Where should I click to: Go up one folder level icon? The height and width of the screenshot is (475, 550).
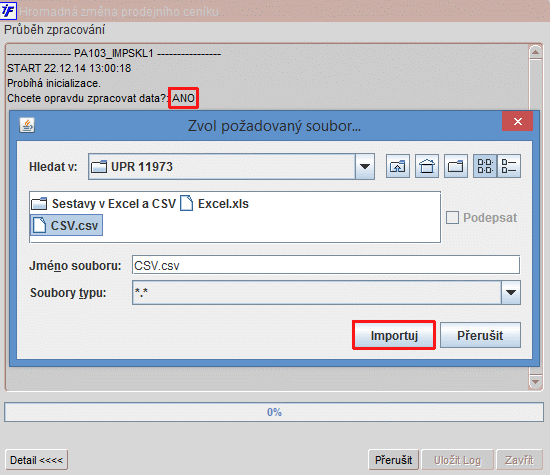tap(398, 166)
